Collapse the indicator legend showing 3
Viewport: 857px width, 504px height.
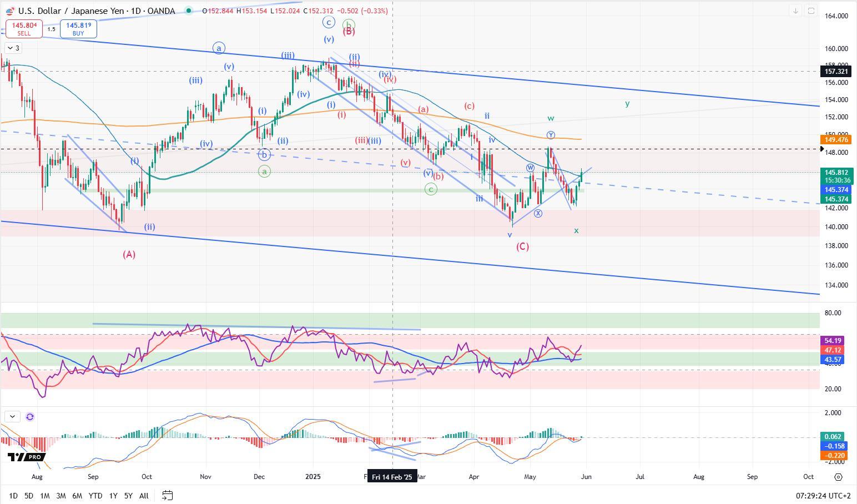13,48
